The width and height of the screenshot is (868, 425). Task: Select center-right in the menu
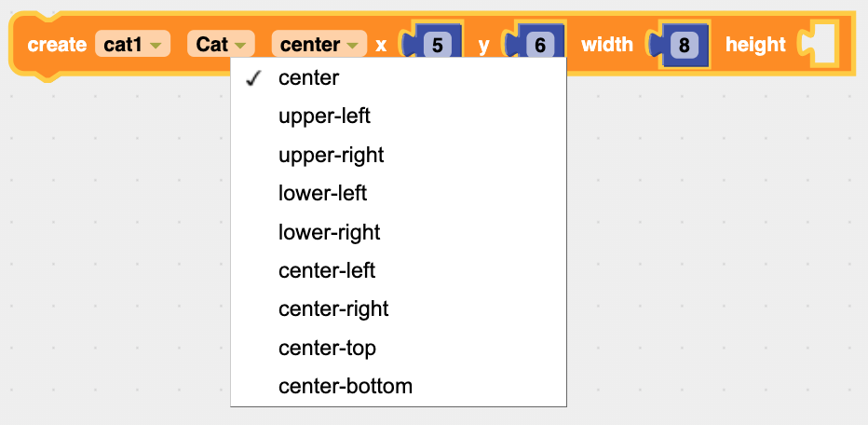pyautogui.click(x=398, y=309)
